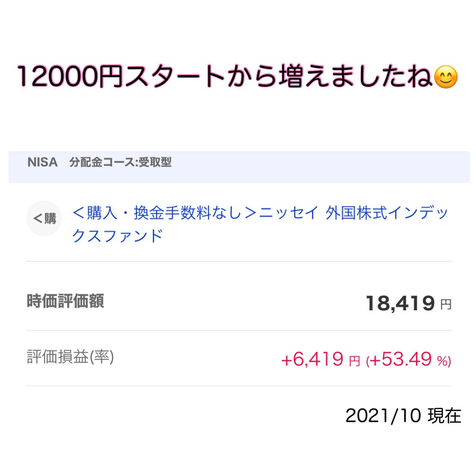Open the ニッセイ 外国株式インデックスファンド fund link

[260, 224]
